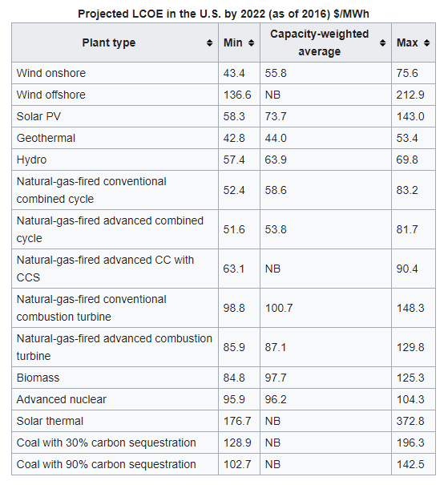Viewport: 448px width, 485px height.
Task: Select the 100.7 capacity-weighted average cell
Action: pyautogui.click(x=326, y=308)
